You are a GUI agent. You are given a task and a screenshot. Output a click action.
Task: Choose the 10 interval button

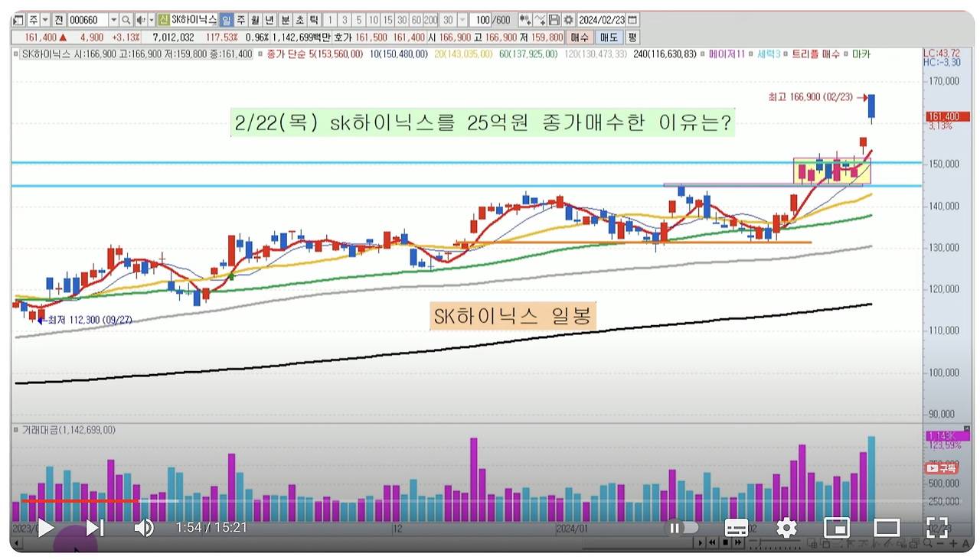pyautogui.click(x=373, y=20)
